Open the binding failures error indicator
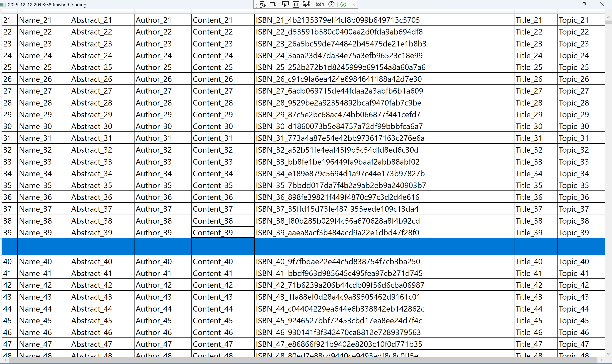 pyautogui.click(x=320, y=4)
